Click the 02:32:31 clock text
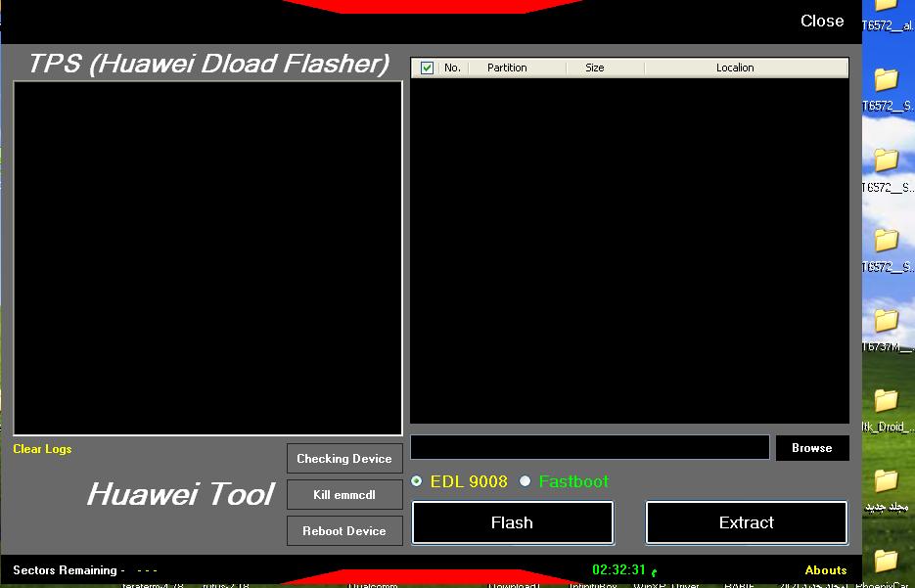The image size is (915, 588). click(x=618, y=570)
